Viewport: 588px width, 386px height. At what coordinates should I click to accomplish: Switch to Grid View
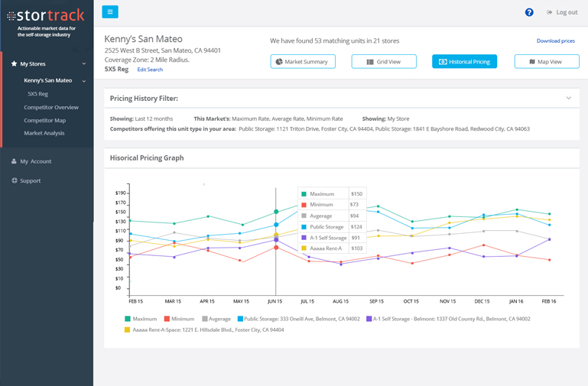pos(384,61)
